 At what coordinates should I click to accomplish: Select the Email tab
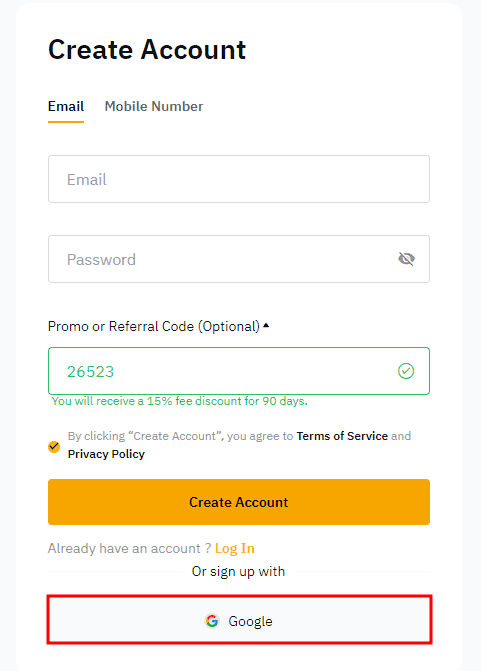[x=66, y=106]
